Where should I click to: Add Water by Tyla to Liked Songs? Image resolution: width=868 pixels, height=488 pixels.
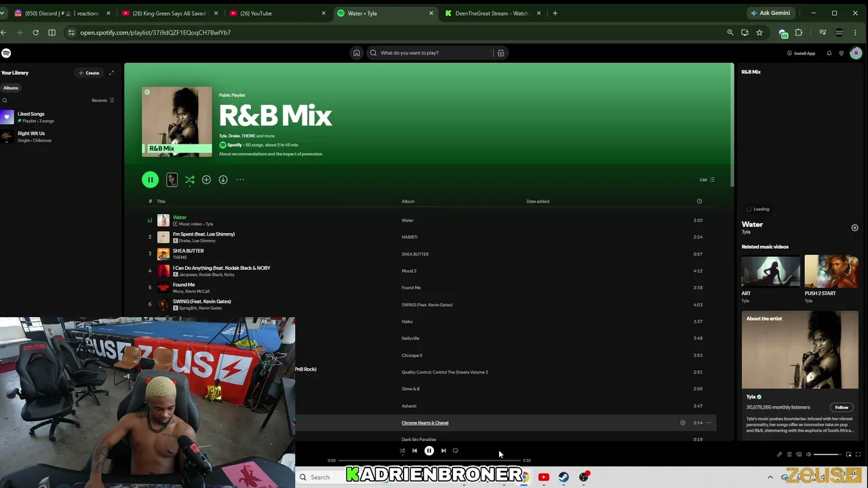[x=854, y=228]
